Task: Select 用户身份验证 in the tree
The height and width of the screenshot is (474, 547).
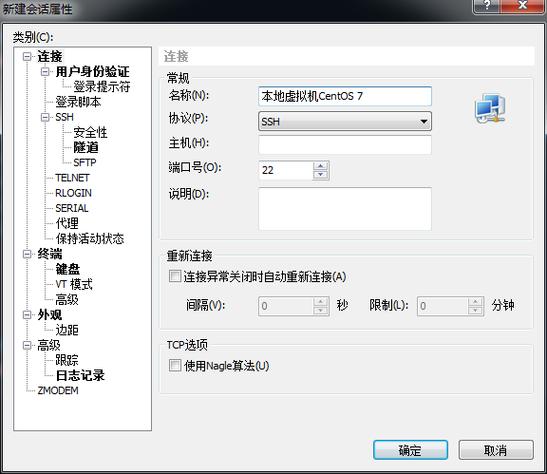Action: (92, 72)
